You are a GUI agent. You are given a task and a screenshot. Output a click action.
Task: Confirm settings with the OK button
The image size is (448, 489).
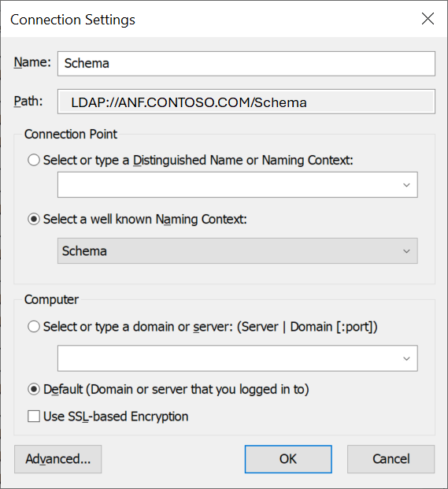pyautogui.click(x=288, y=459)
